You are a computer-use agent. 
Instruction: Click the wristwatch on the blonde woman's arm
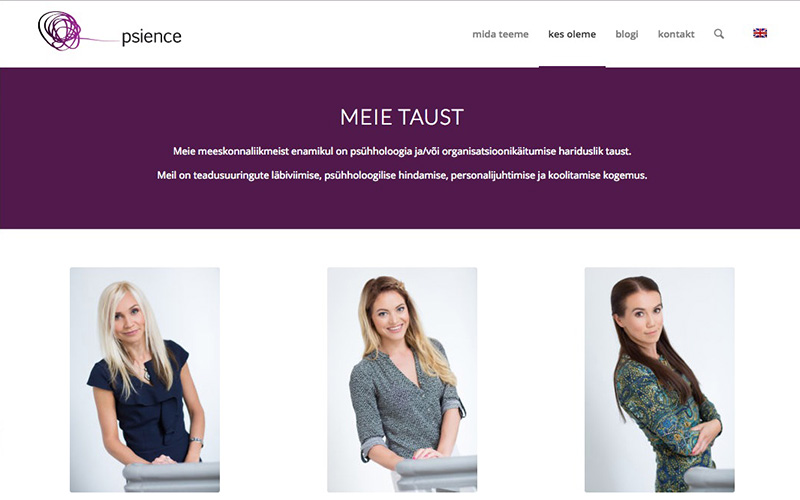[x=196, y=440]
